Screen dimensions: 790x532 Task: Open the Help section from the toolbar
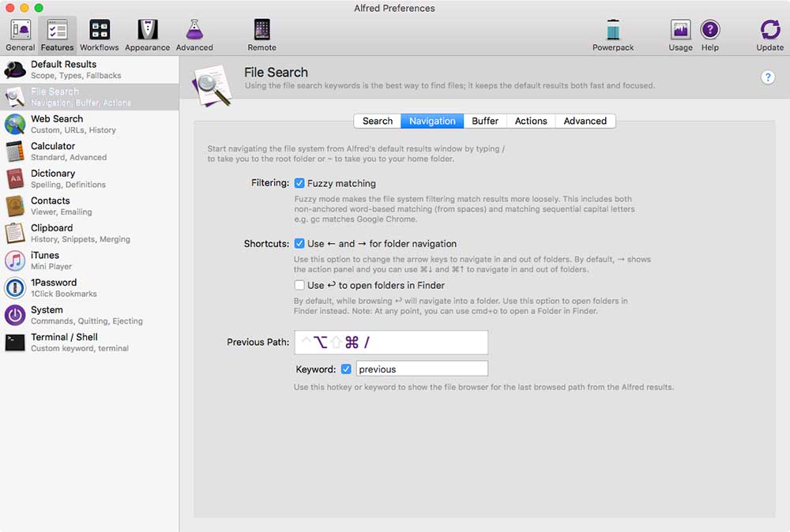coord(709,32)
